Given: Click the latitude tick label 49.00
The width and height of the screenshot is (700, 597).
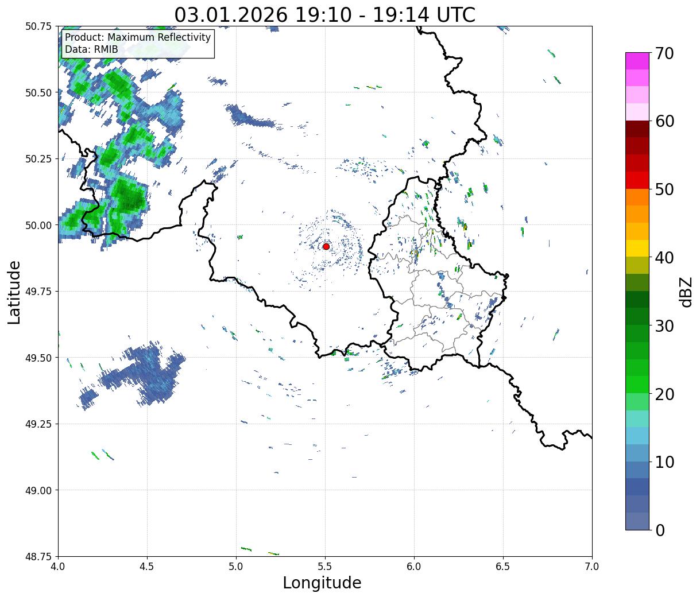Looking at the screenshot, I should click(38, 490).
